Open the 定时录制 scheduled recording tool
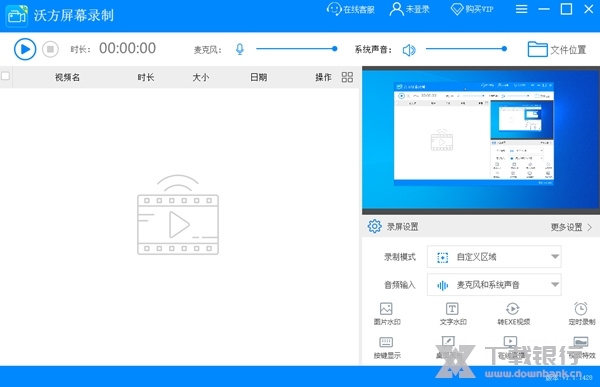 581,314
